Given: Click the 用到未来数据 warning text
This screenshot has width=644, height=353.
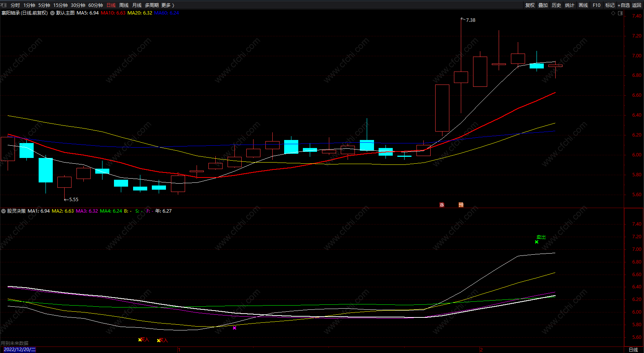Looking at the screenshot, I should (x=15, y=343).
